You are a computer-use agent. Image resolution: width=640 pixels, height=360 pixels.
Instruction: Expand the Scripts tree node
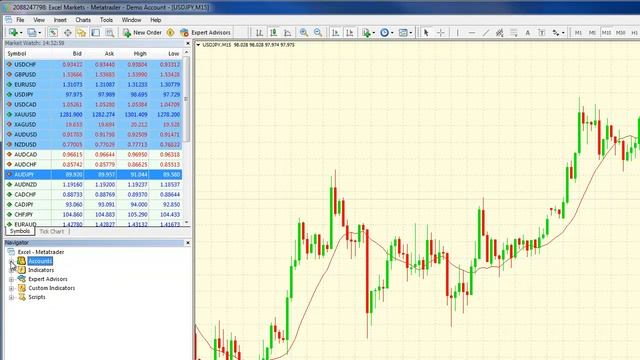coord(11,297)
